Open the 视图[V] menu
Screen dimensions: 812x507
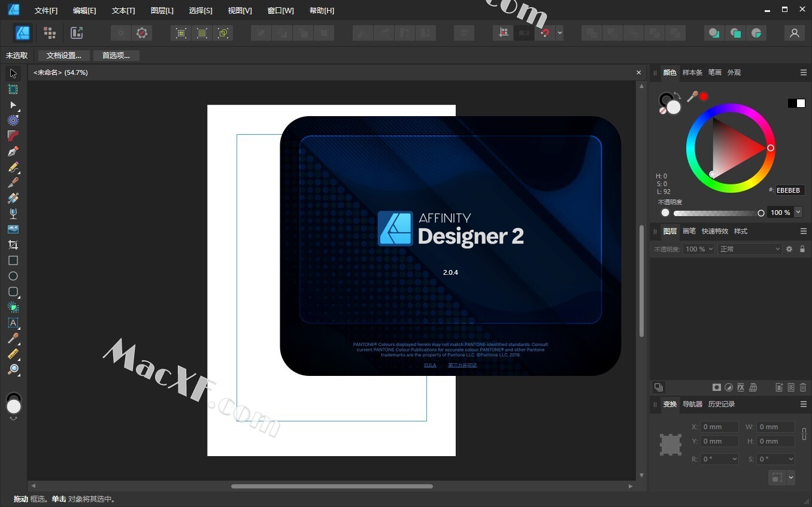point(240,11)
